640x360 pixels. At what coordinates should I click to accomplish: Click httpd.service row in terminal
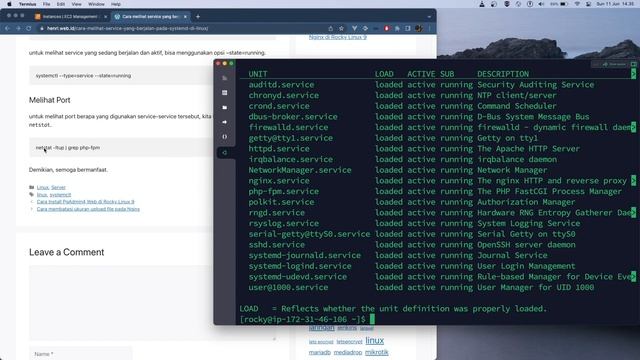[x=414, y=149]
